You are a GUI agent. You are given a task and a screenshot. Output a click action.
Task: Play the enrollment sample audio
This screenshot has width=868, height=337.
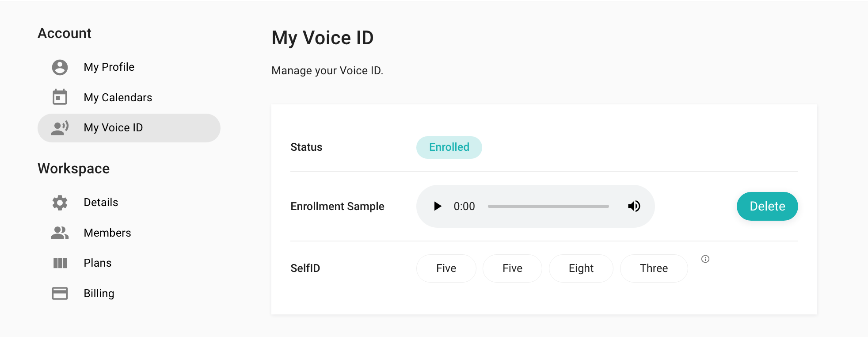438,206
